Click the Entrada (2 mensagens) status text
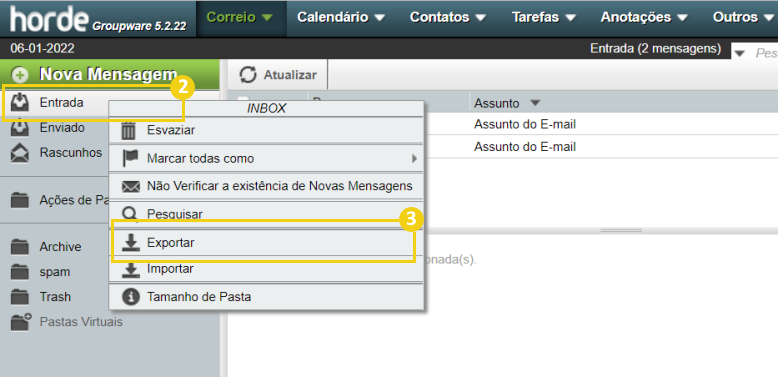The width and height of the screenshot is (778, 377). [655, 49]
